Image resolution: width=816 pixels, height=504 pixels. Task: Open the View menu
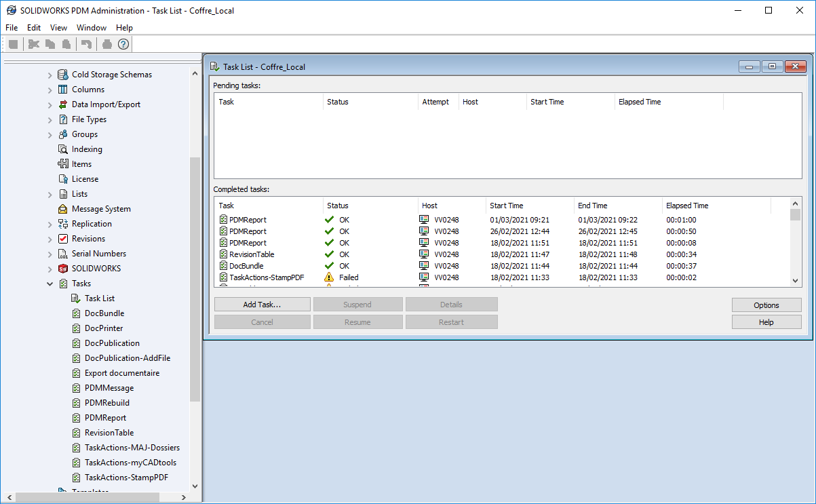pos(58,28)
